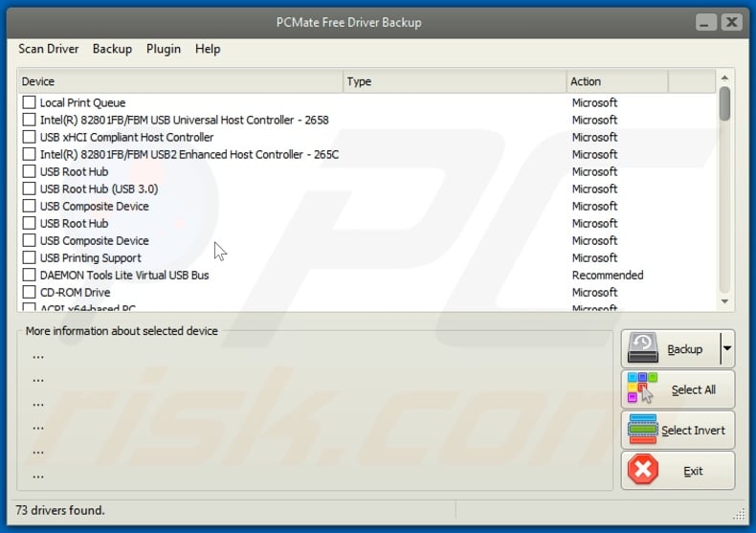Check the Local Print Queue checkbox

tap(30, 102)
